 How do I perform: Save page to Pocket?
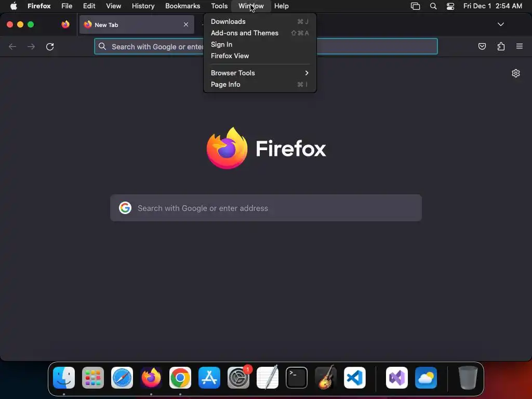point(482,46)
